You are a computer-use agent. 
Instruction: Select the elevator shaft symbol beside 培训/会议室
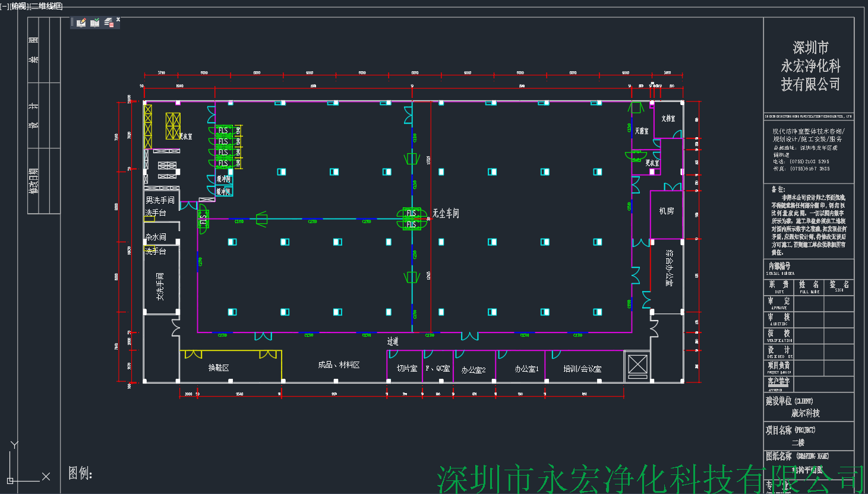click(x=637, y=366)
